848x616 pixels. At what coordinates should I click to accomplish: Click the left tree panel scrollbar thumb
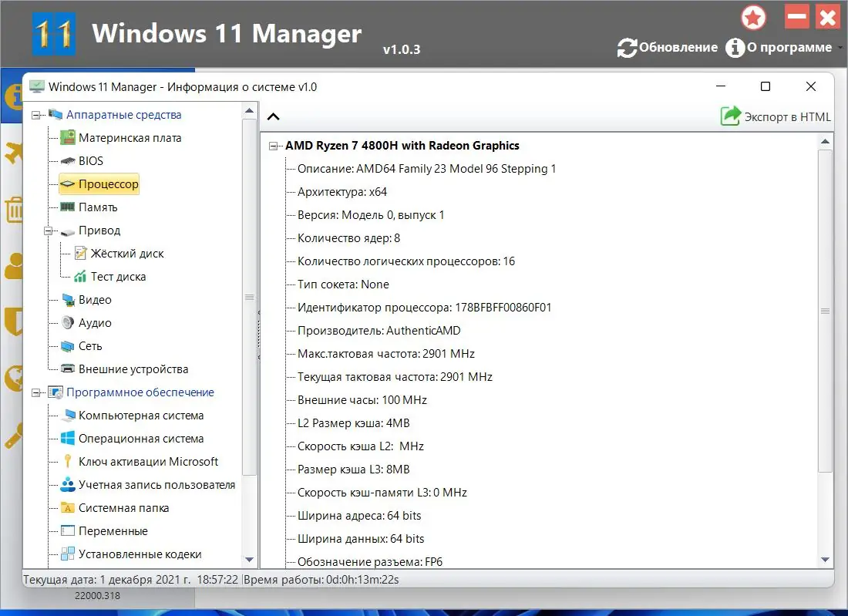[x=249, y=297]
